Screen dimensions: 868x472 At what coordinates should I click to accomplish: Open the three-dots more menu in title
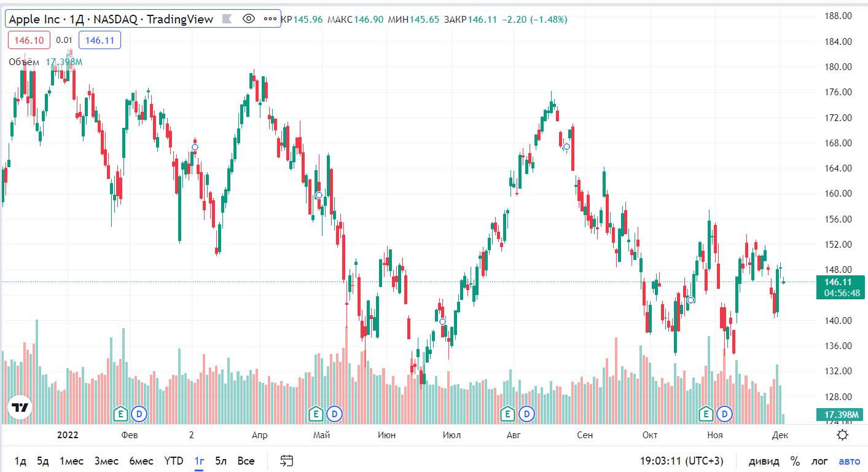pyautogui.click(x=270, y=19)
